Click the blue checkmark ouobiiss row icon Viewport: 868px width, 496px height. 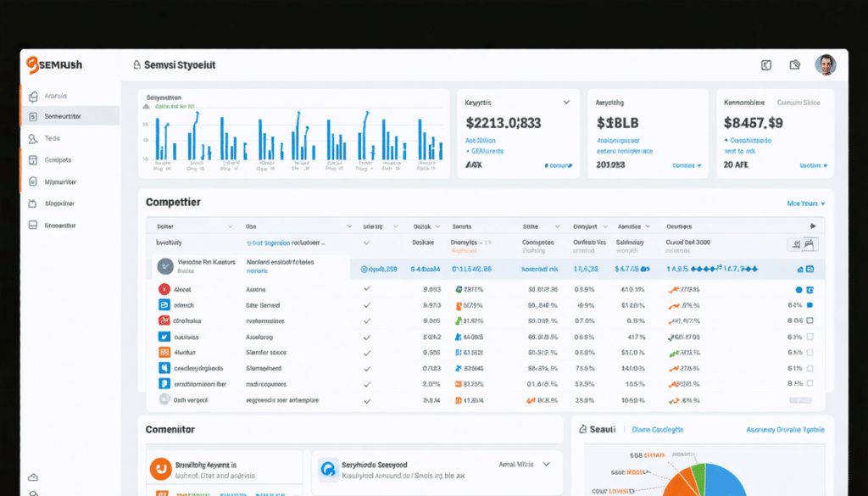pyautogui.click(x=164, y=337)
